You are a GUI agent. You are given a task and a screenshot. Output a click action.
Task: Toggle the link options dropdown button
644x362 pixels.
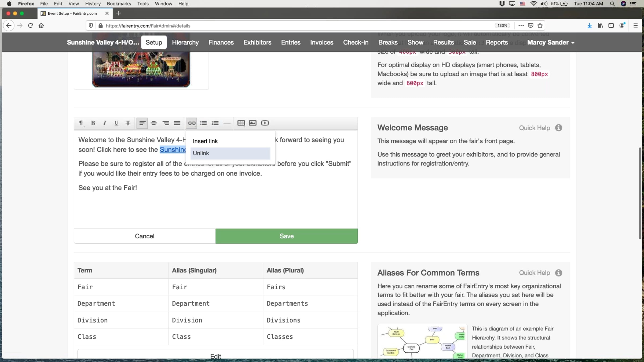tap(192, 123)
